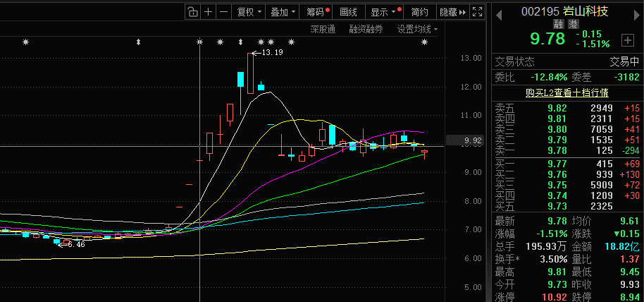The width and height of the screenshot is (644, 302).
Task: Click the 13.19 high price marker
Action: point(271,53)
